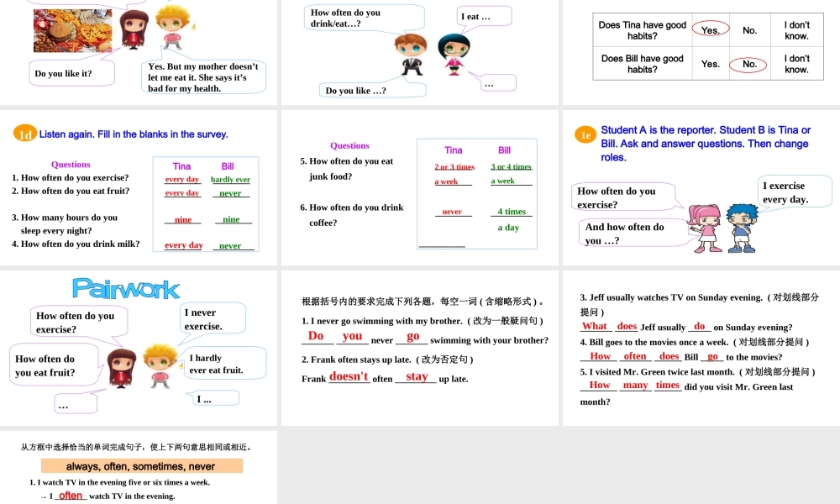The image size is (840, 504).
Task: Click the Pairwork title graphic
Action: [126, 289]
